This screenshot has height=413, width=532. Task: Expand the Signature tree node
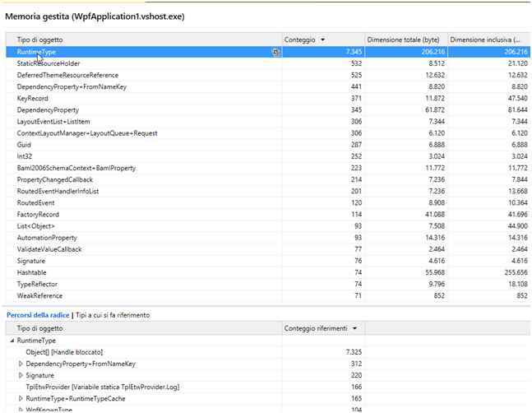click(x=21, y=375)
